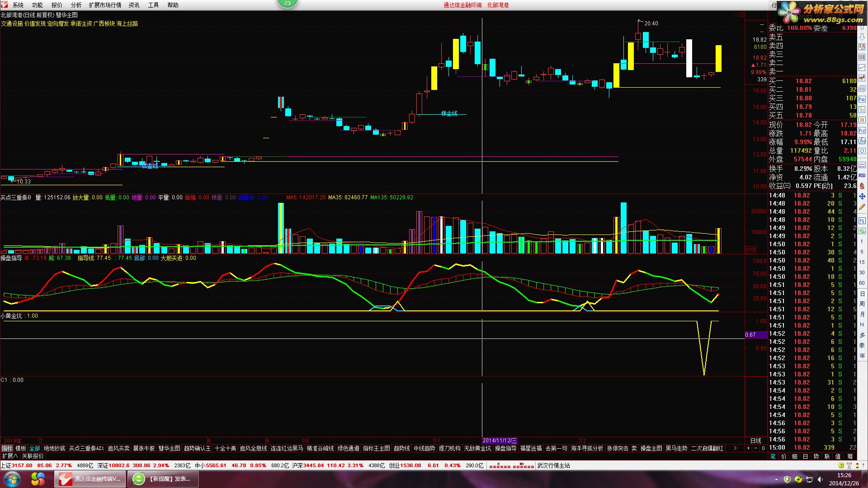
Task: Click the blue circle sidebar icon
Action: (862, 151)
